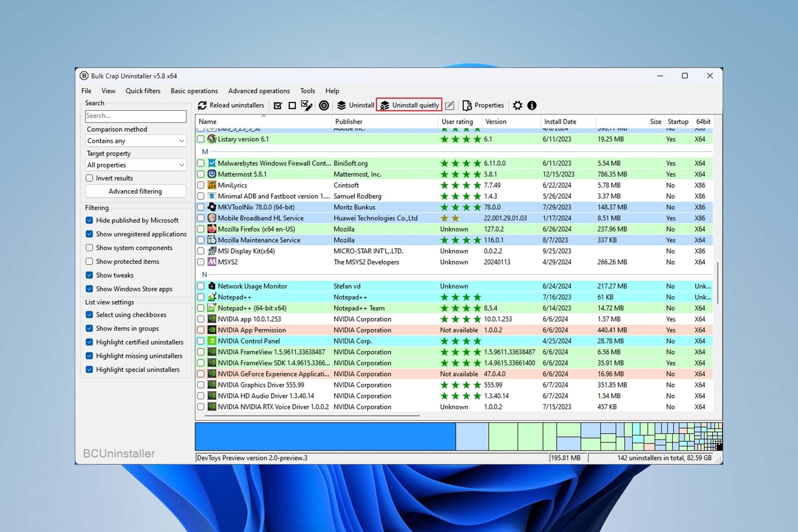The image size is (798, 532).
Task: Open the Advanced operations menu
Action: tap(259, 91)
